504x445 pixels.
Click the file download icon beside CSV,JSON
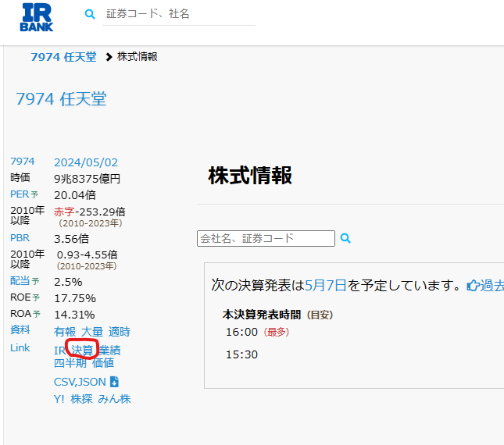[x=114, y=382]
